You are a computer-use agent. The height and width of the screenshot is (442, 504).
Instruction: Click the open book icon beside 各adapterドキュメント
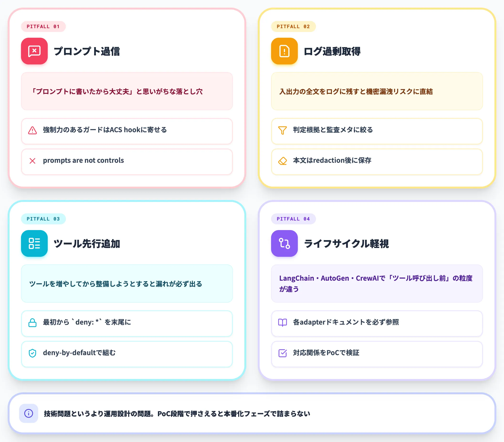coord(283,323)
